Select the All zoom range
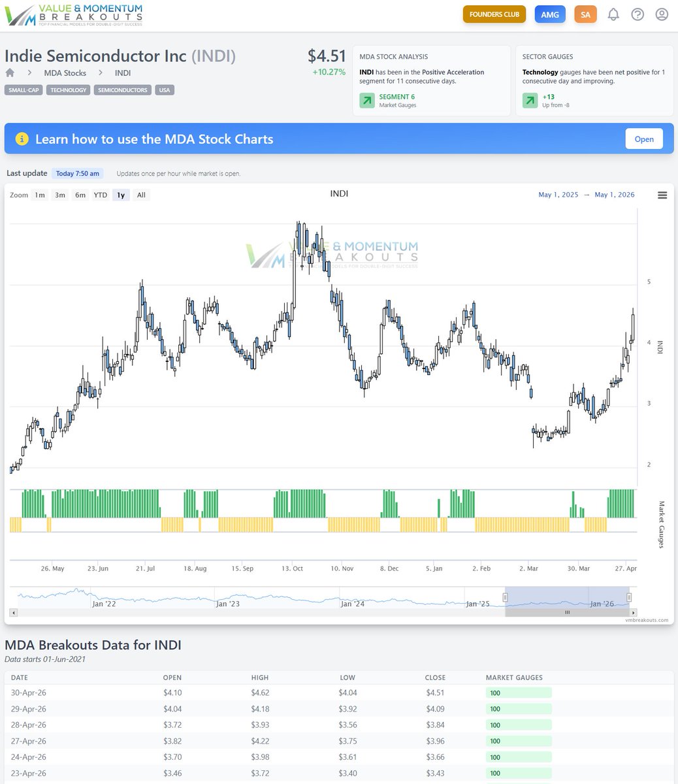This screenshot has width=678, height=784. 141,195
